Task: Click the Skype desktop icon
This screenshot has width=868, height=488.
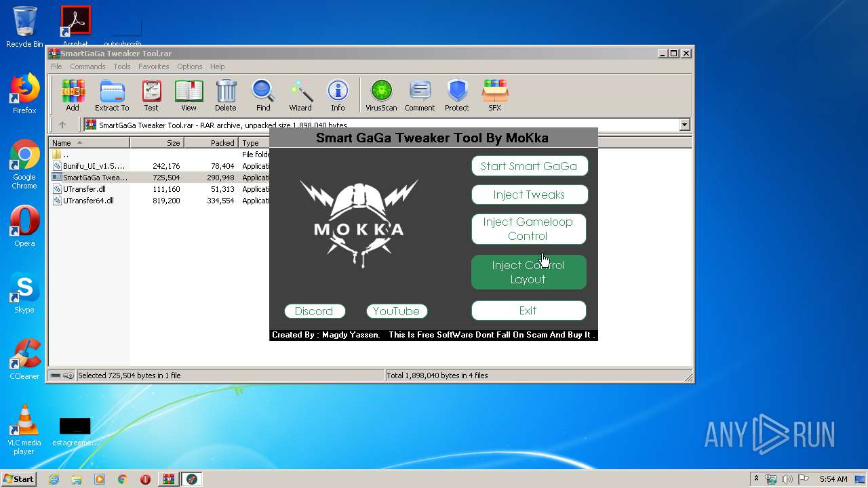Action: coord(24,293)
